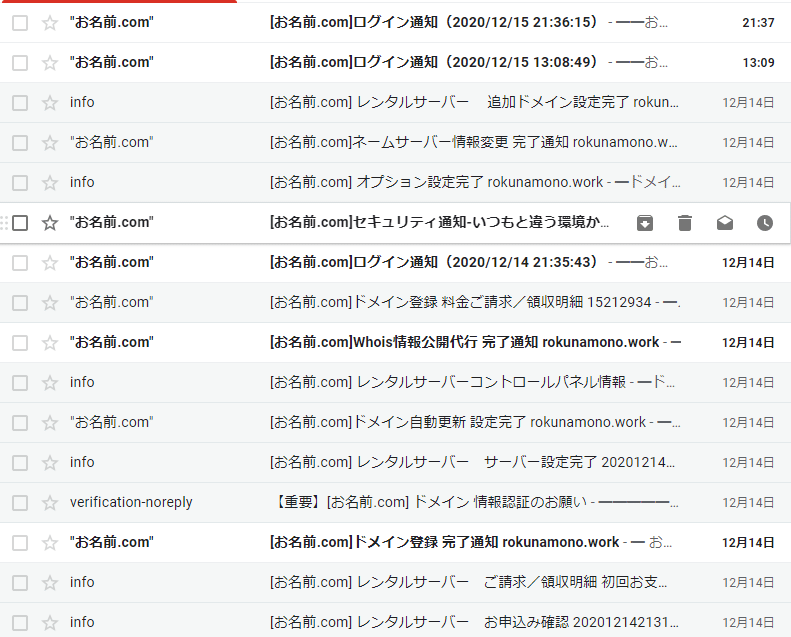
Task: Check the ドメイン自動更新 設定完了 email box
Action: 20,423
